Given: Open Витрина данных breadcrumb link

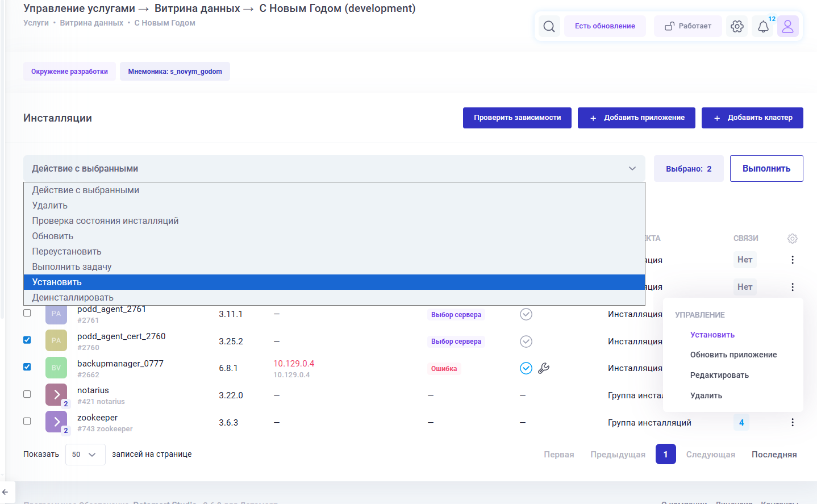Looking at the screenshot, I should 91,23.
